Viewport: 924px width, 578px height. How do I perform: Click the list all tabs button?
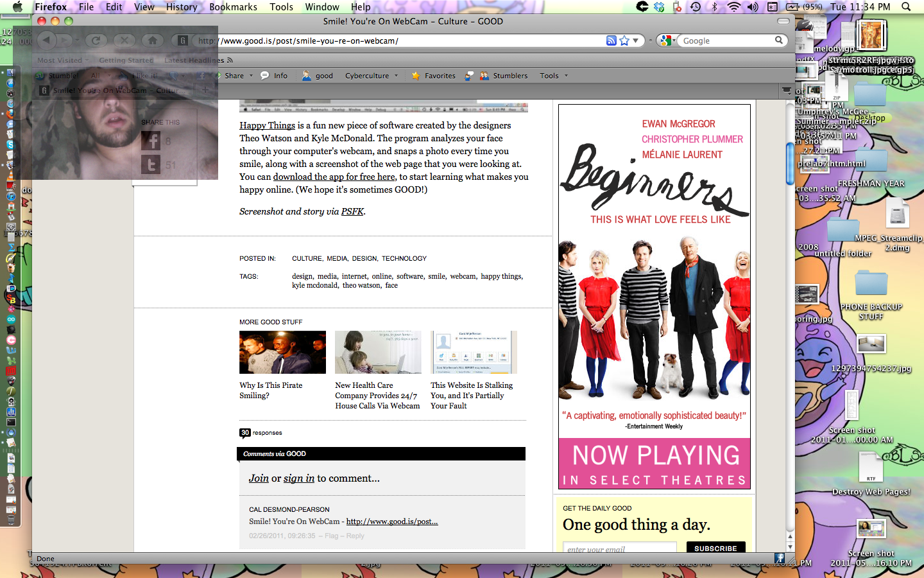[x=787, y=91]
